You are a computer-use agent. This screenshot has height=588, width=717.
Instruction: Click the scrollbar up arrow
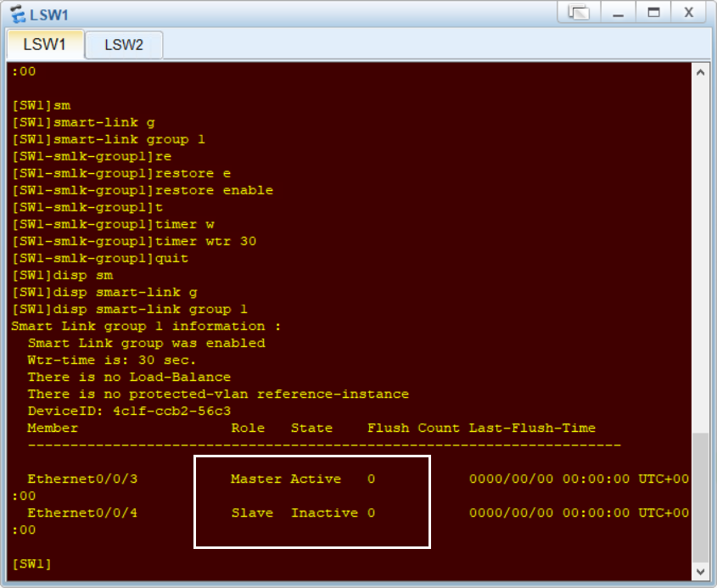(x=700, y=72)
